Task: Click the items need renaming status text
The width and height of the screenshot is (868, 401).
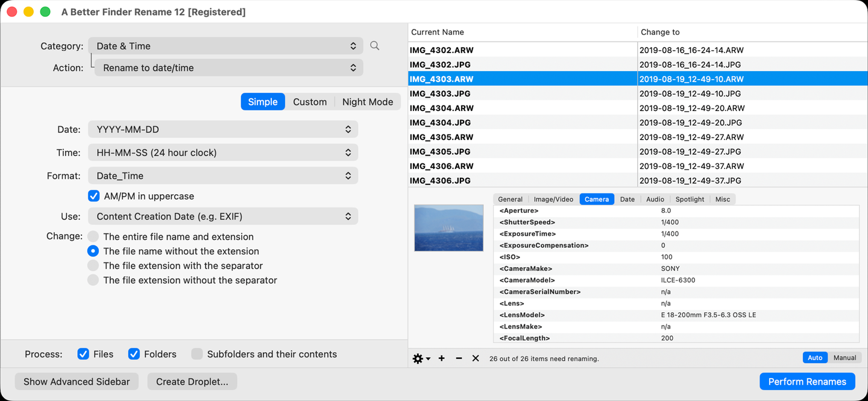Action: 544,359
